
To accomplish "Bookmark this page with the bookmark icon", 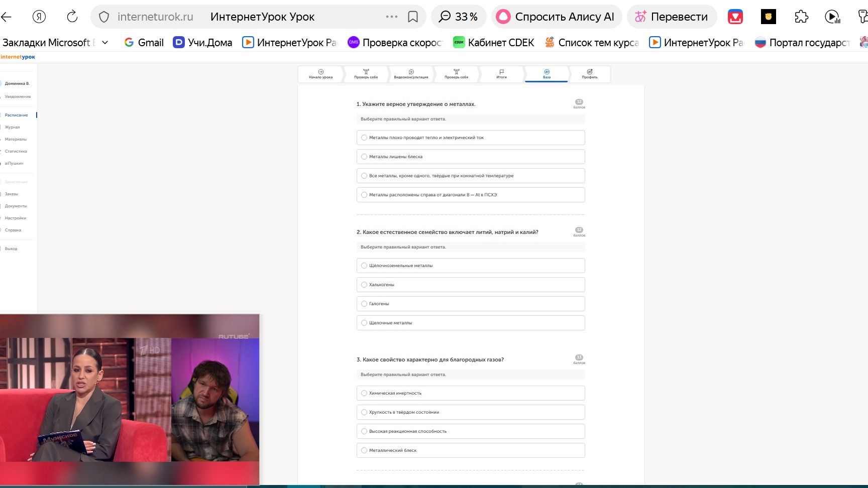I will [413, 17].
